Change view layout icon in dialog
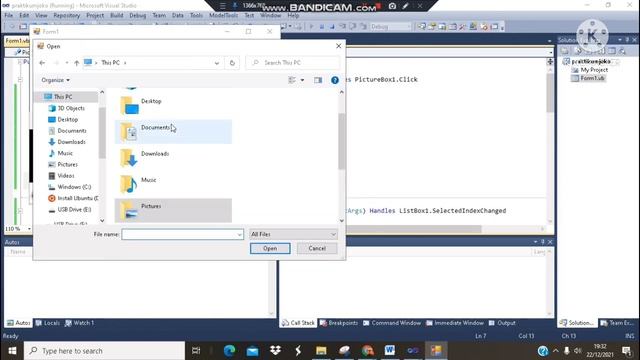 coord(292,80)
